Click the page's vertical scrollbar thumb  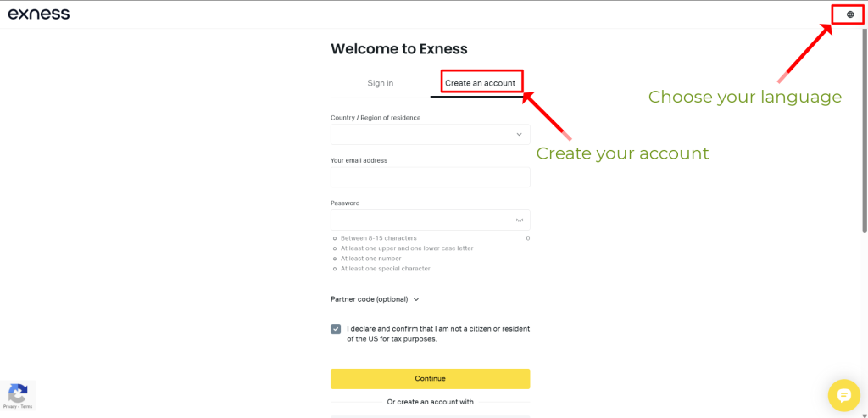(864, 127)
